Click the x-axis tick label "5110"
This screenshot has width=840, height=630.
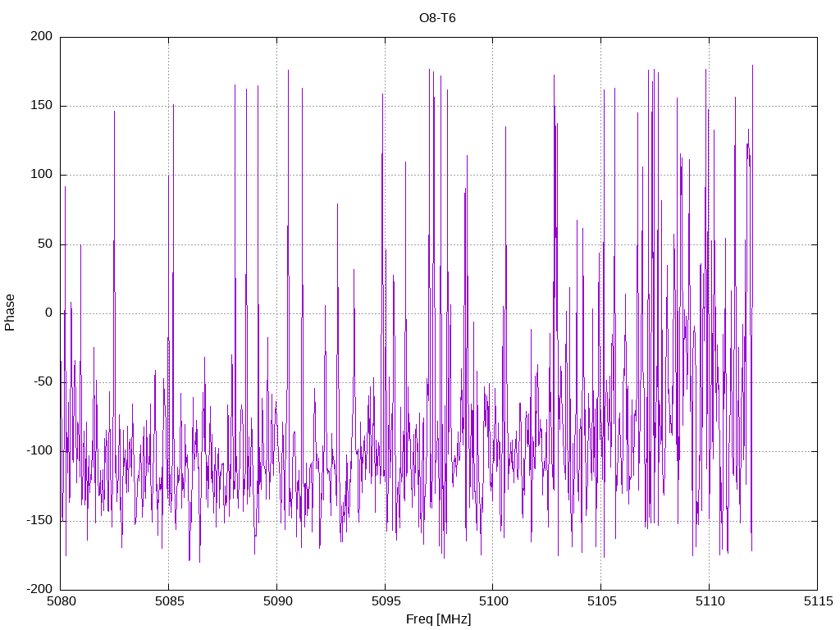pyautogui.click(x=710, y=601)
